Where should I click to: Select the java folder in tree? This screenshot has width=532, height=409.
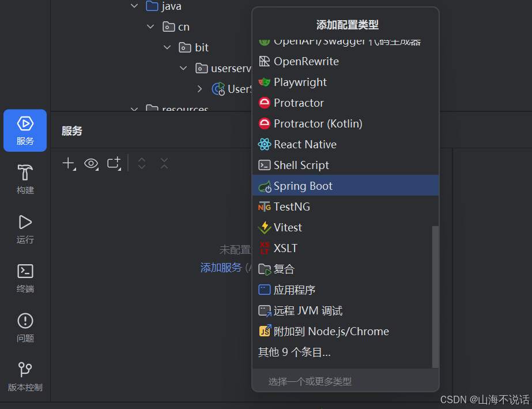[164, 6]
